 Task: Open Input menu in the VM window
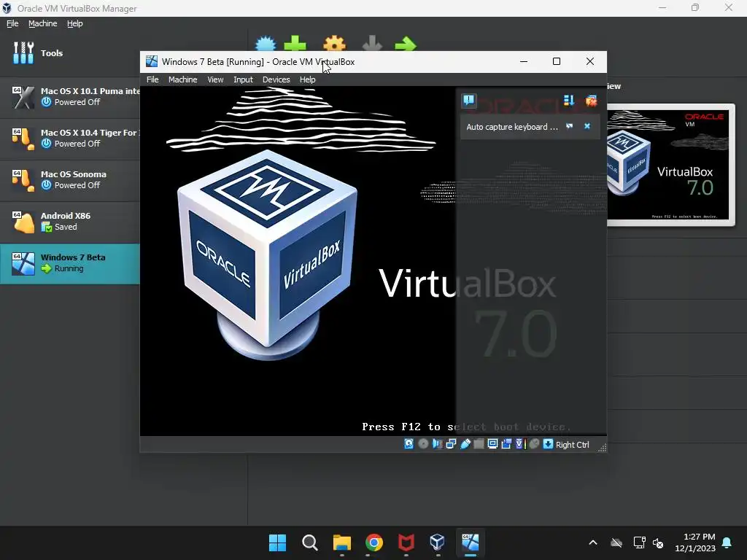(243, 79)
